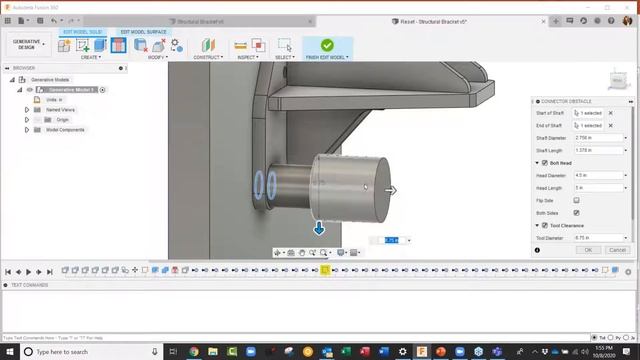Select the Txt radio button
Viewport: 640px width, 360px height.
595,338
